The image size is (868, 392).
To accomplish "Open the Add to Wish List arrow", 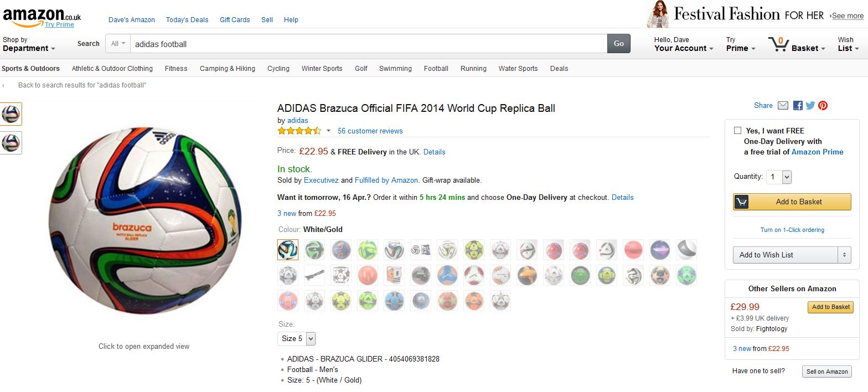I will coord(845,255).
